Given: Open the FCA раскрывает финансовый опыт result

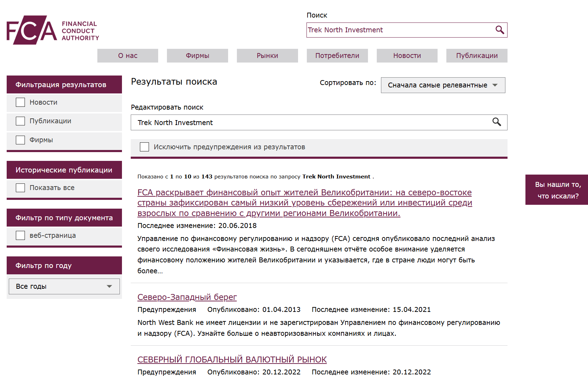Looking at the screenshot, I should click(x=305, y=203).
